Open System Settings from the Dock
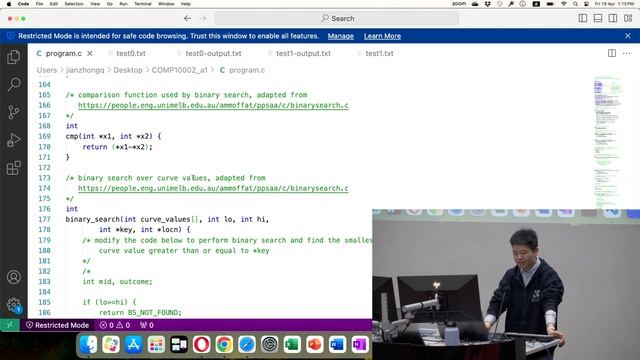The image size is (640, 360). (269, 344)
